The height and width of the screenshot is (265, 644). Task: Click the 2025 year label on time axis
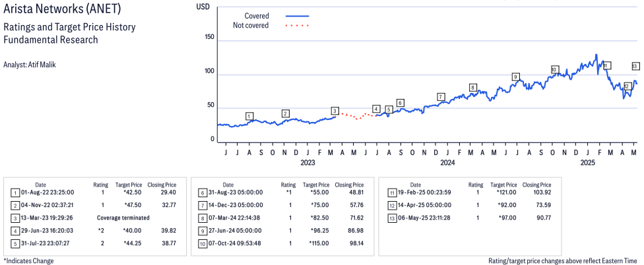[588, 163]
